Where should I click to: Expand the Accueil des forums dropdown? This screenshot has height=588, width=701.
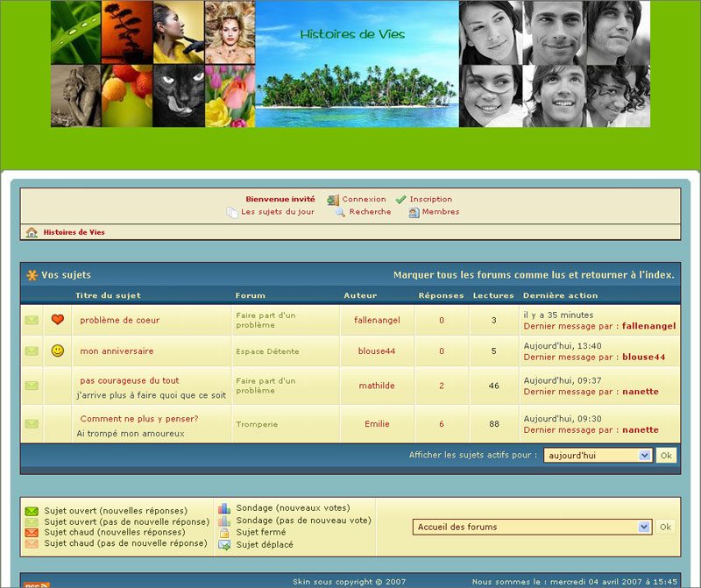[x=532, y=527]
